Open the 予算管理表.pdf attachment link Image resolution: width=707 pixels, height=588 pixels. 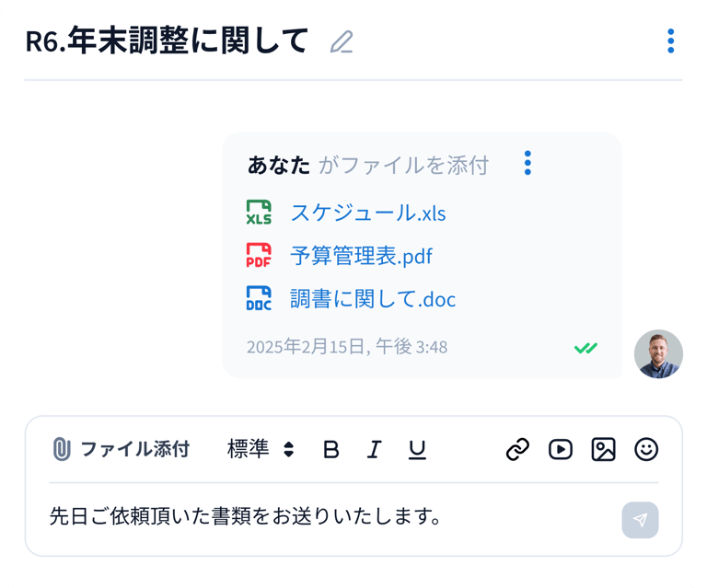(361, 256)
